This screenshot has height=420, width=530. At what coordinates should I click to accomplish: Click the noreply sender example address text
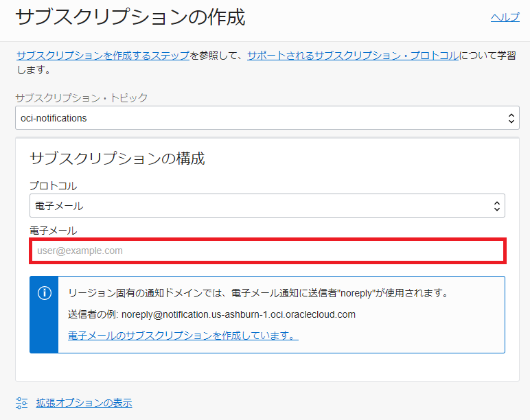point(238,314)
